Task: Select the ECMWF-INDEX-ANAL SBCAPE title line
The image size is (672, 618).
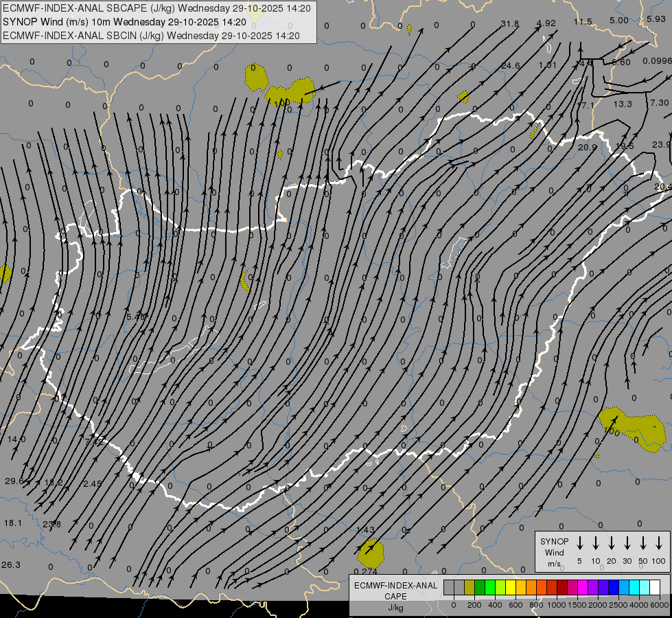Action: tap(157, 8)
